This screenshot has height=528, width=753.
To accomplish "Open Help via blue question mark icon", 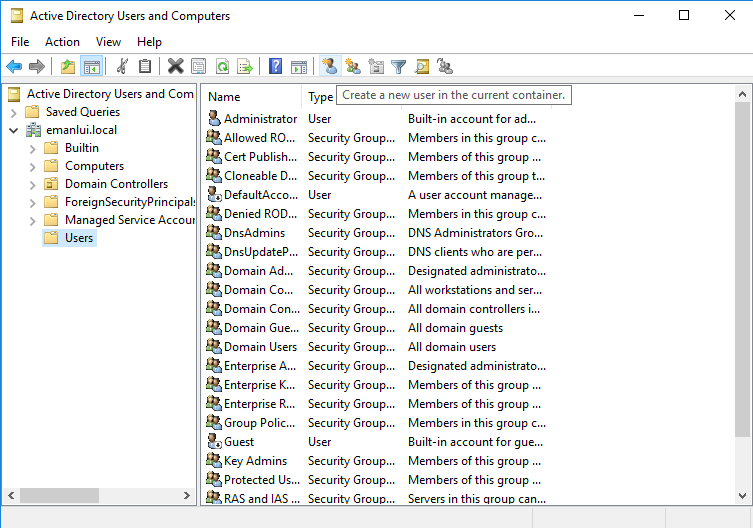I will click(275, 67).
